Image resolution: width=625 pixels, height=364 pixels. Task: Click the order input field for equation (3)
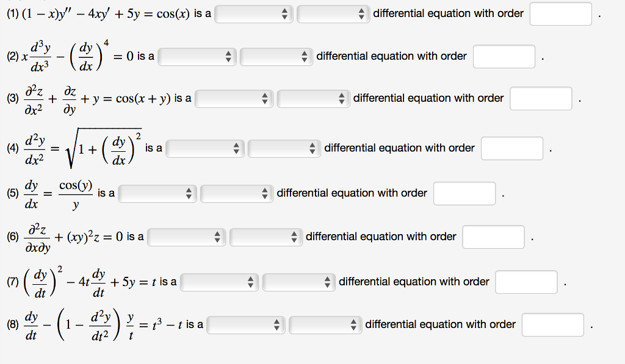pos(541,98)
